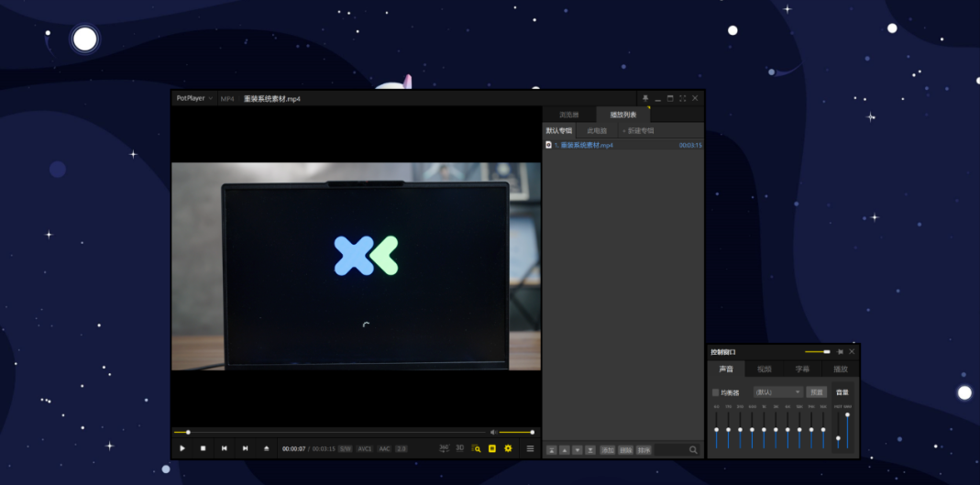The height and width of the screenshot is (485, 980).
Task: Jump to the previous track
Action: click(x=225, y=448)
